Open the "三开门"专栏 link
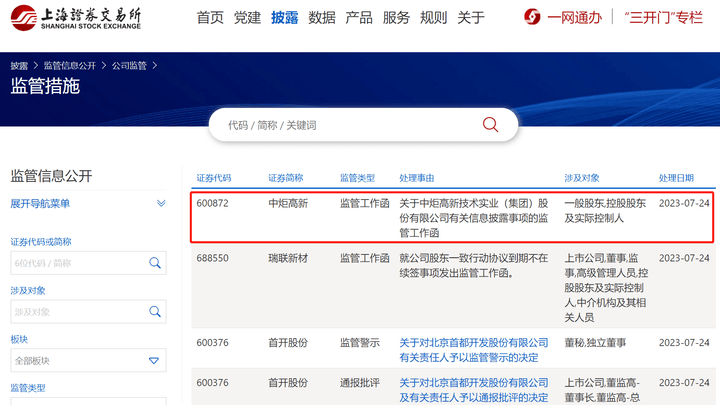Screen dimensions: 720x405 [664, 18]
